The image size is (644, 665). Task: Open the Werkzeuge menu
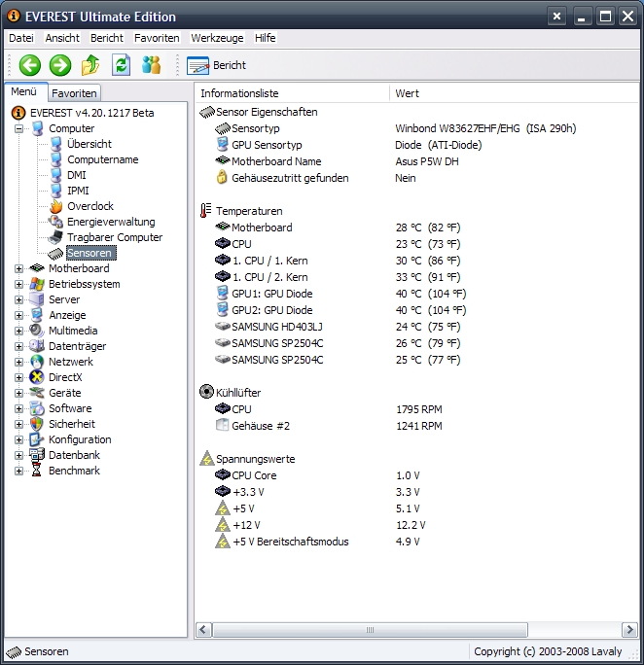click(x=217, y=38)
